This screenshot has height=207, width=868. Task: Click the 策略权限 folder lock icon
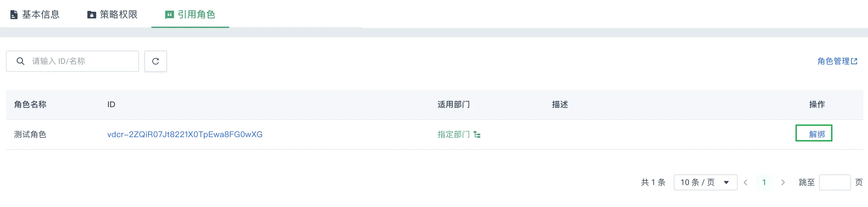pos(92,15)
